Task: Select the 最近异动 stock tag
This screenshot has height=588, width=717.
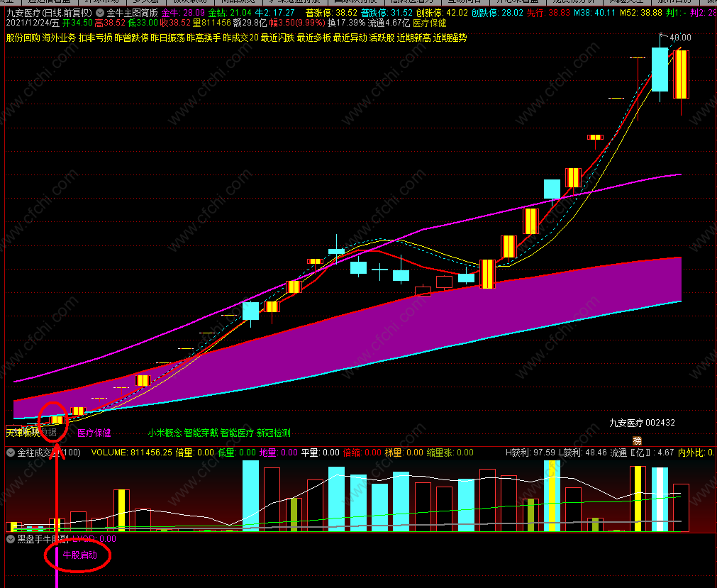Action: point(350,38)
